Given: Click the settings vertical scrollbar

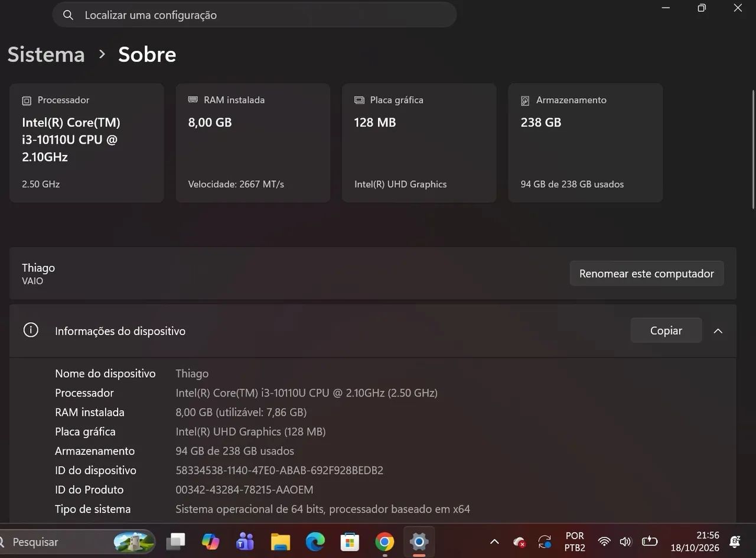Looking at the screenshot, I should coord(752,149).
